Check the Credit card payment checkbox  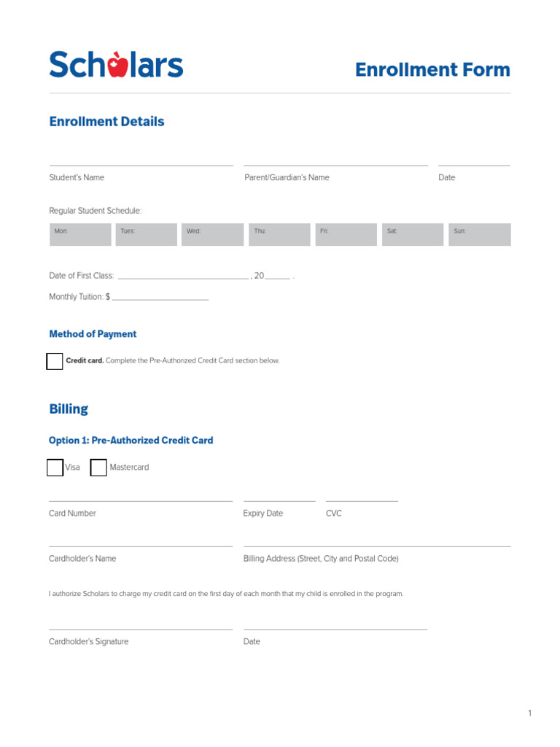(54, 361)
